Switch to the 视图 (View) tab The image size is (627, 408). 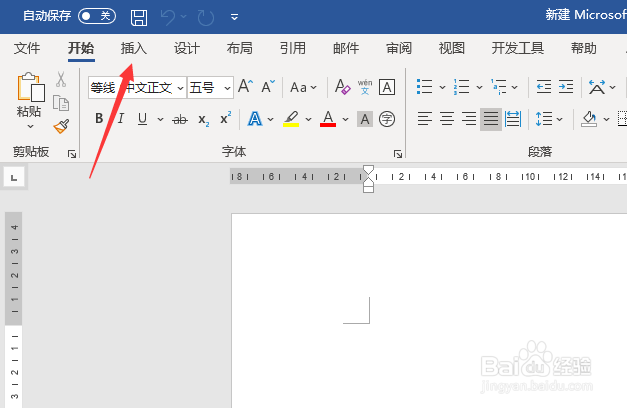(452, 48)
